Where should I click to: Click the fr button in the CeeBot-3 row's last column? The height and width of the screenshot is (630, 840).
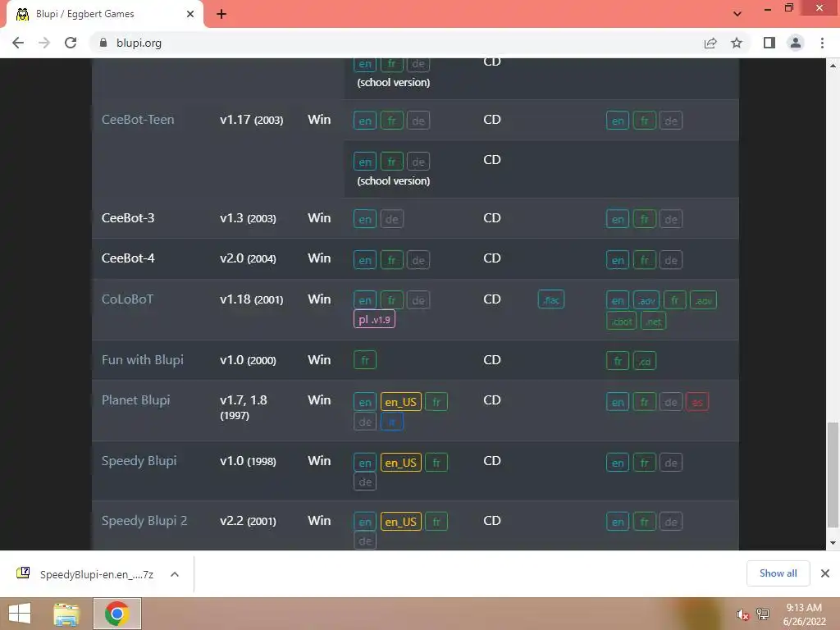[645, 219]
